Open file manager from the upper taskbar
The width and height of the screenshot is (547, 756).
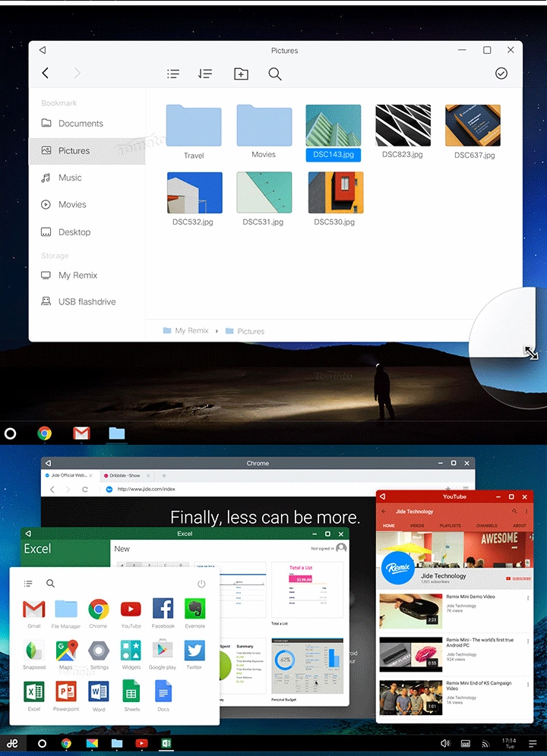click(x=116, y=433)
